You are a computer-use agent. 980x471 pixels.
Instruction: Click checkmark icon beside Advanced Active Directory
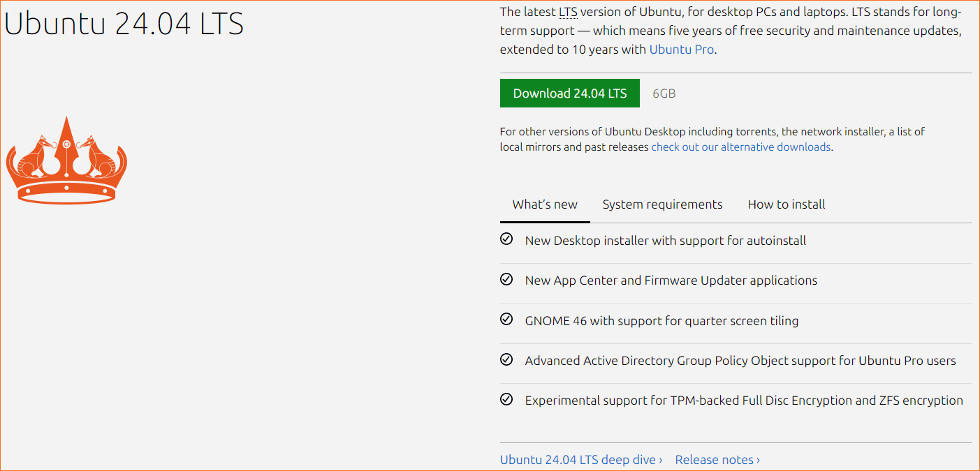click(x=506, y=359)
